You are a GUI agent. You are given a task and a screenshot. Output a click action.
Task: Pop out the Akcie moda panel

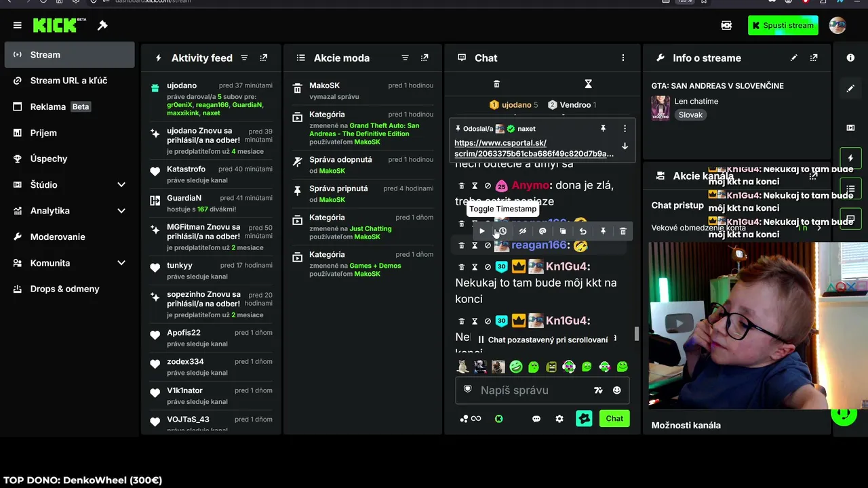(425, 58)
